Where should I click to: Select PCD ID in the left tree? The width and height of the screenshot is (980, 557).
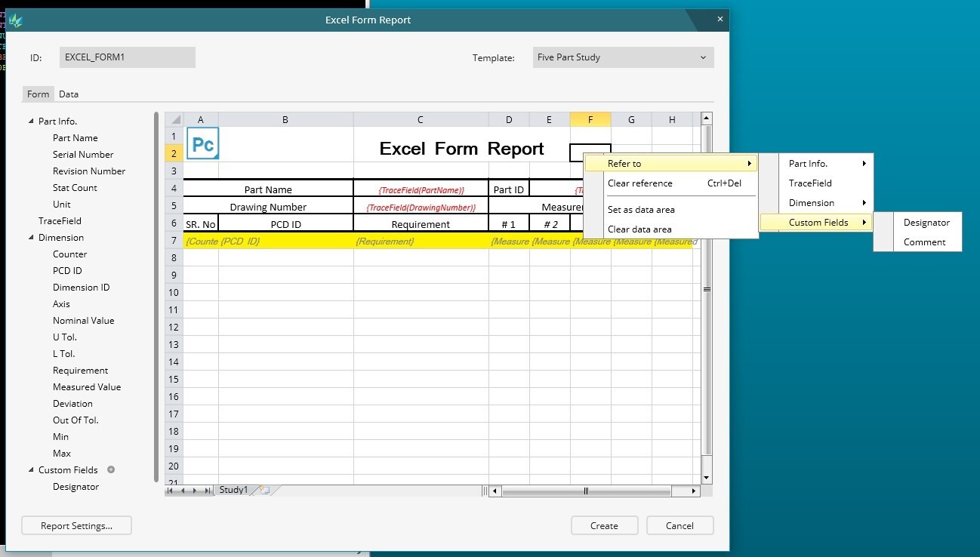(67, 271)
